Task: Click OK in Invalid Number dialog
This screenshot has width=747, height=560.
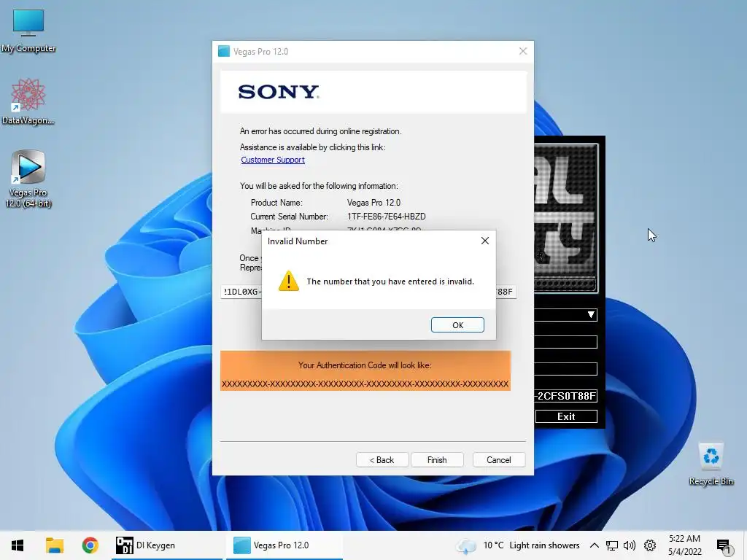Action: pyautogui.click(x=457, y=324)
